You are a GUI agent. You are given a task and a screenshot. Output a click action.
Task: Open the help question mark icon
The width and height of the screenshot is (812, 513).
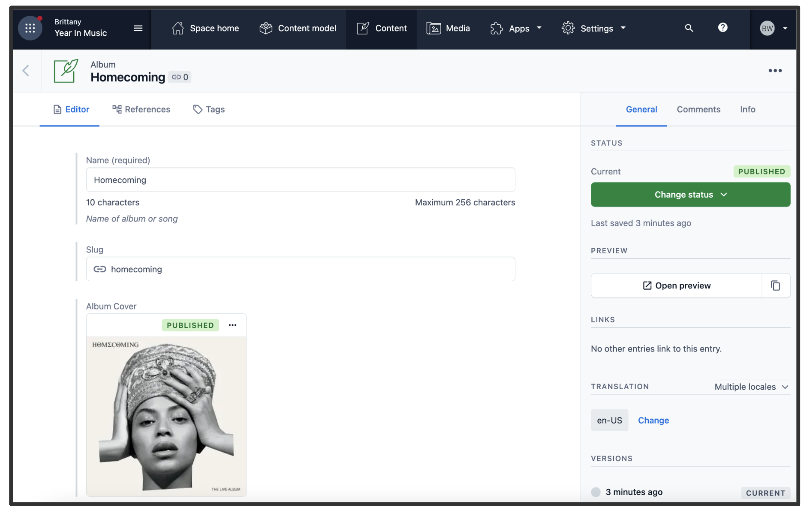(722, 28)
